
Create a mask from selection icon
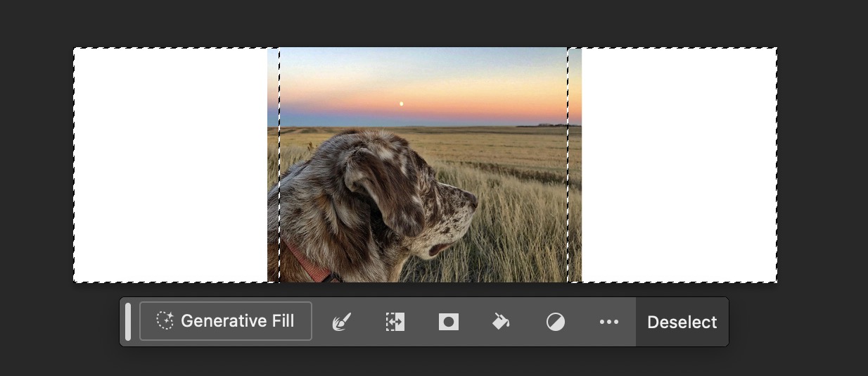click(449, 322)
